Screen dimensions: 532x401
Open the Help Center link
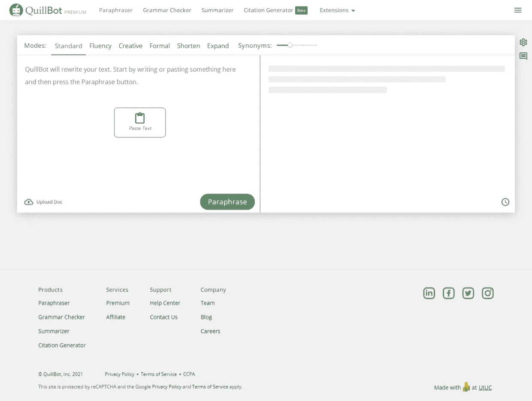tap(165, 303)
